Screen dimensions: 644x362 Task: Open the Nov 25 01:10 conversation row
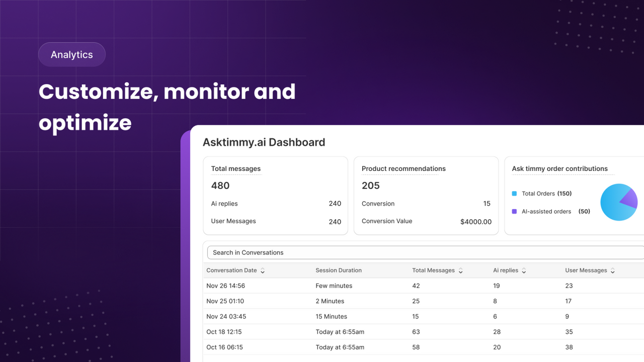click(424, 301)
